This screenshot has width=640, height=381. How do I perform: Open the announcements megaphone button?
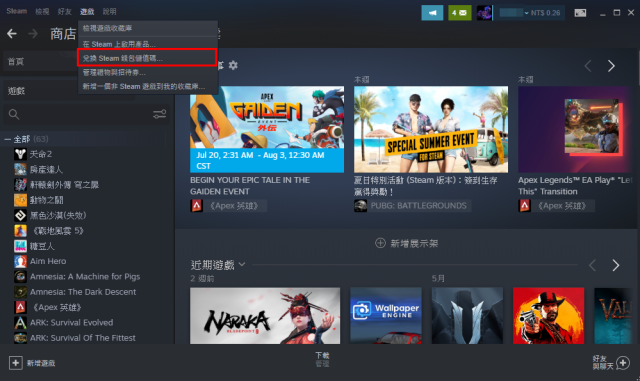[x=432, y=13]
